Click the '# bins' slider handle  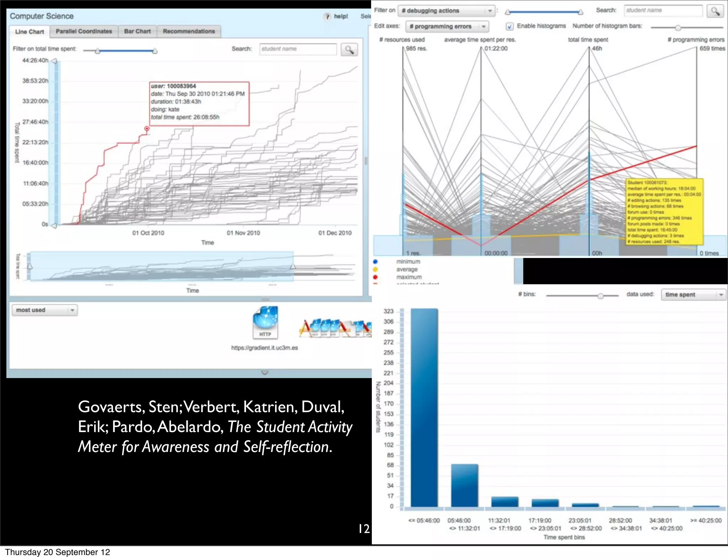[600, 296]
